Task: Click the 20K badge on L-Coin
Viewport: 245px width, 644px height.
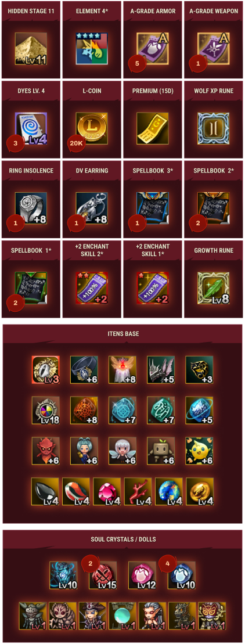Action: 75,143
